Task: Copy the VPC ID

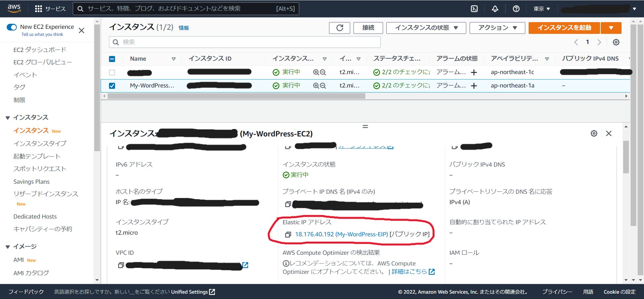Action: pos(121,265)
